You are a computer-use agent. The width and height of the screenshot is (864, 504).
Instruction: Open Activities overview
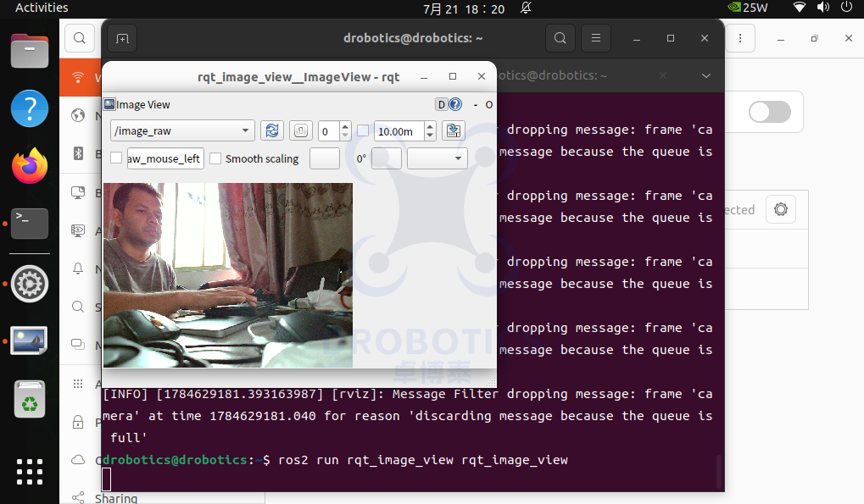(42, 8)
